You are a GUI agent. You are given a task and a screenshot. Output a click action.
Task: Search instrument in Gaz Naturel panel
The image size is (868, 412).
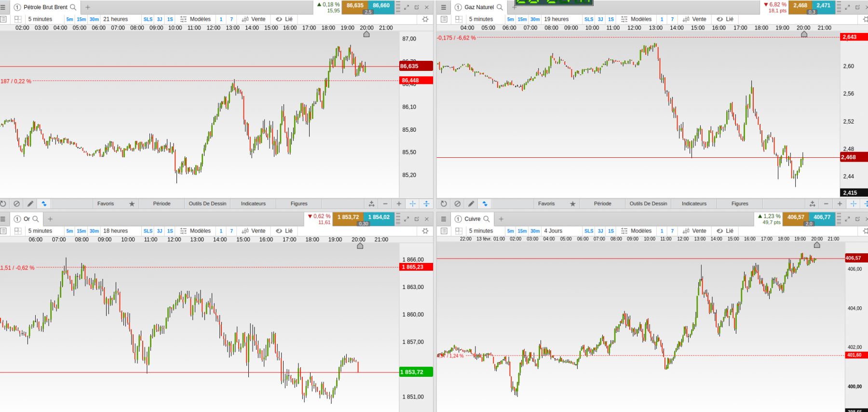click(x=500, y=7)
